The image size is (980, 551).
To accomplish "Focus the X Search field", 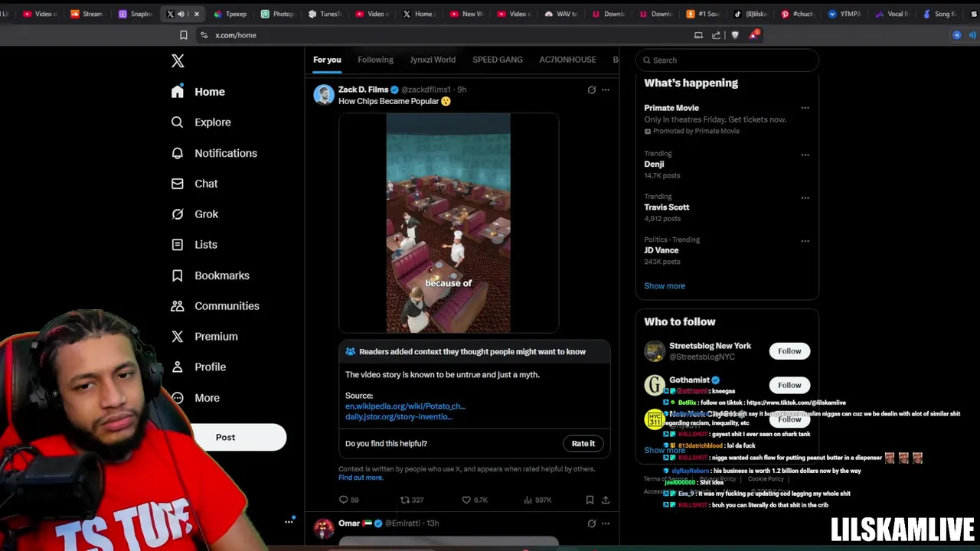I will tap(727, 60).
